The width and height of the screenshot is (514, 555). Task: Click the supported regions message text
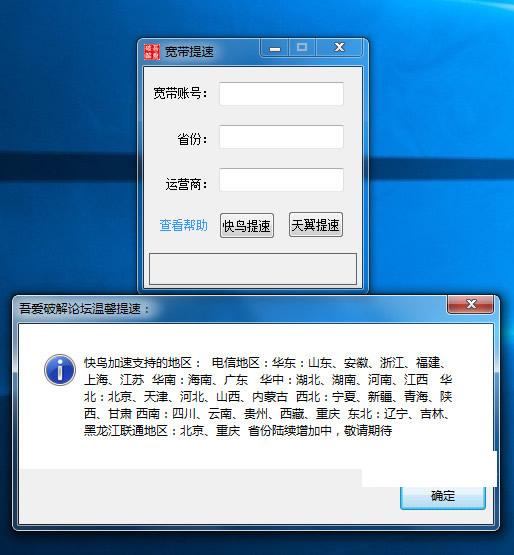pos(268,396)
